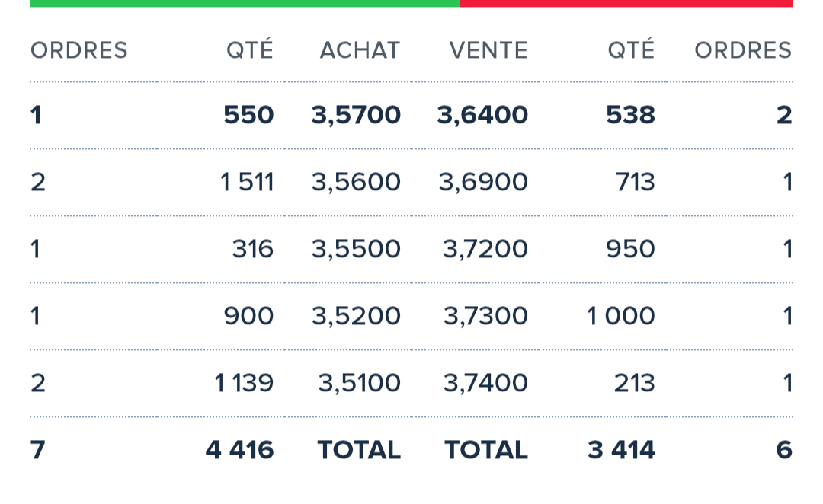Click the right QTÉ column header
The image size is (823, 504).
click(632, 49)
